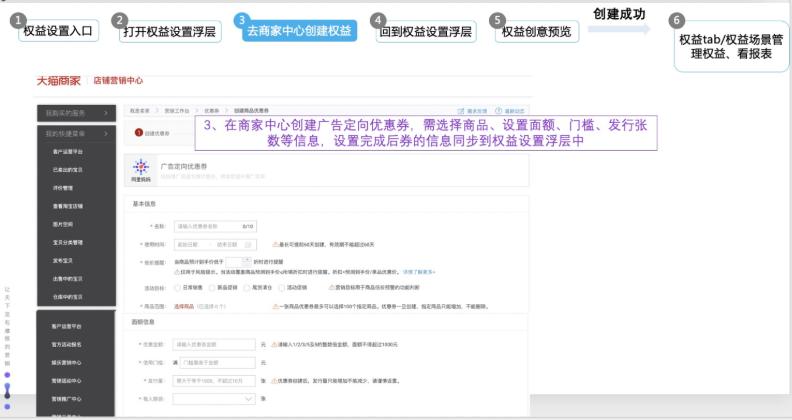Open the 详情了解更多 link
The height and width of the screenshot is (420, 792).
click(419, 272)
